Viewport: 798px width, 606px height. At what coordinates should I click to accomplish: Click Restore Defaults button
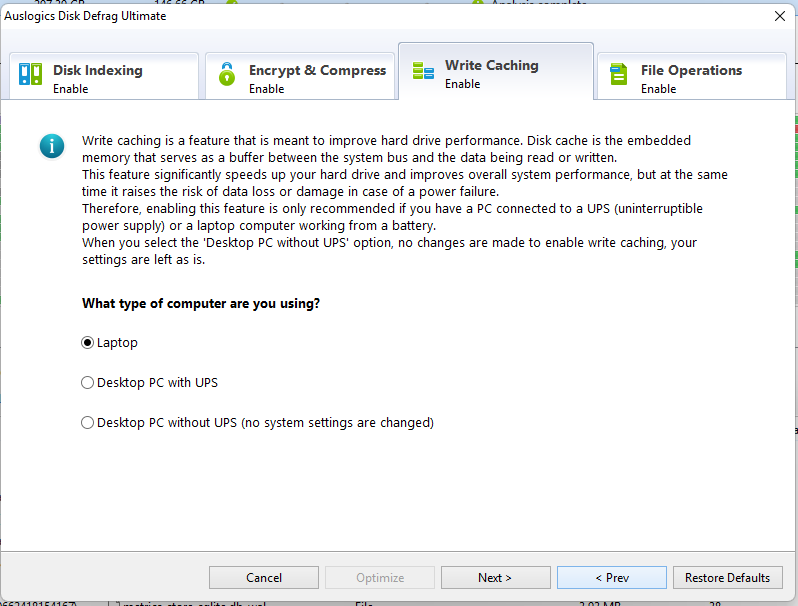727,577
